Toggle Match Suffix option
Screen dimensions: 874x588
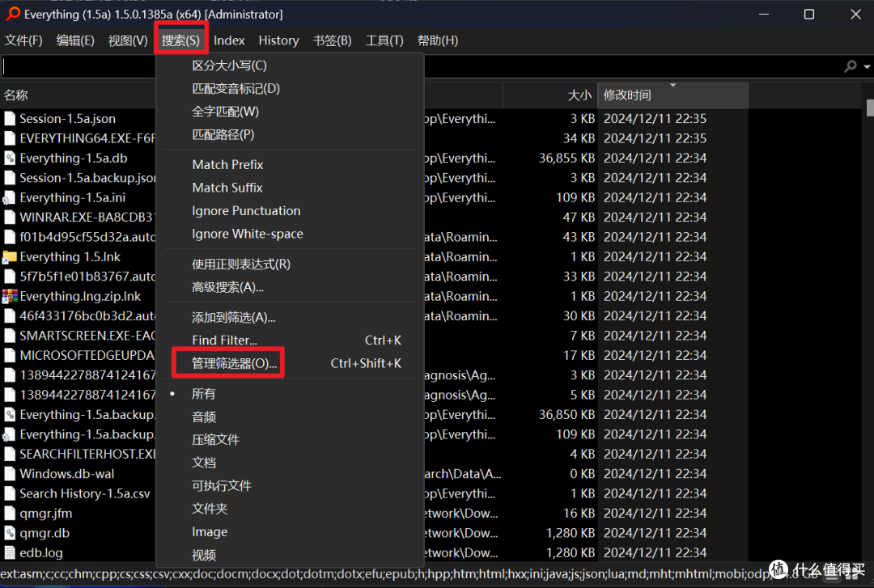(x=290, y=188)
